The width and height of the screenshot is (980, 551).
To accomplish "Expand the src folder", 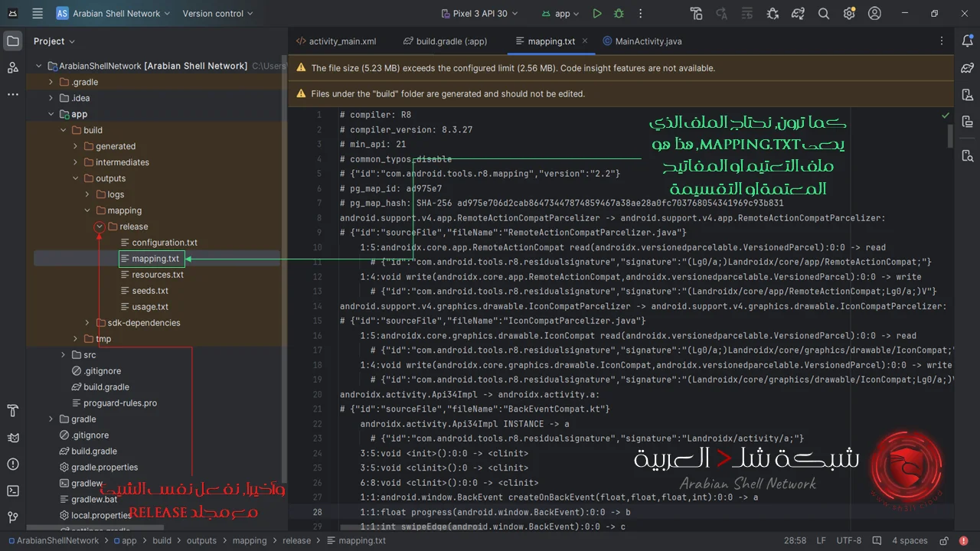I will [64, 355].
